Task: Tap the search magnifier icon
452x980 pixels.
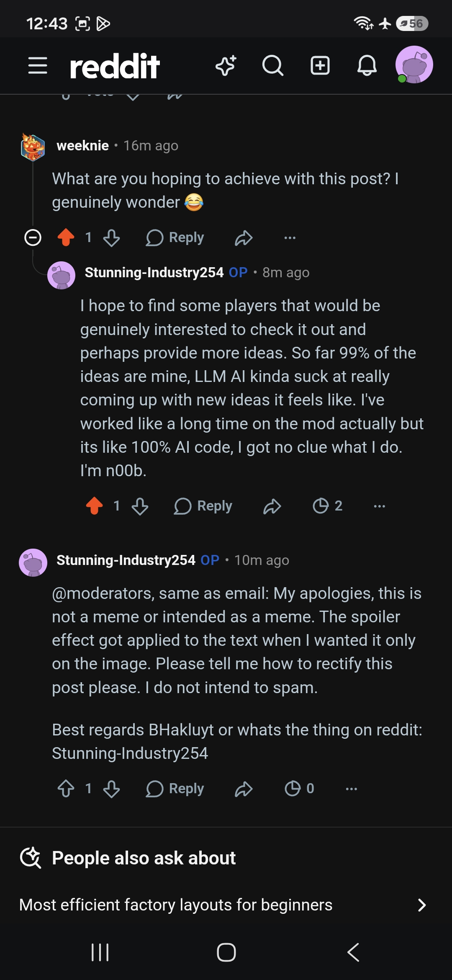Action: tap(273, 66)
